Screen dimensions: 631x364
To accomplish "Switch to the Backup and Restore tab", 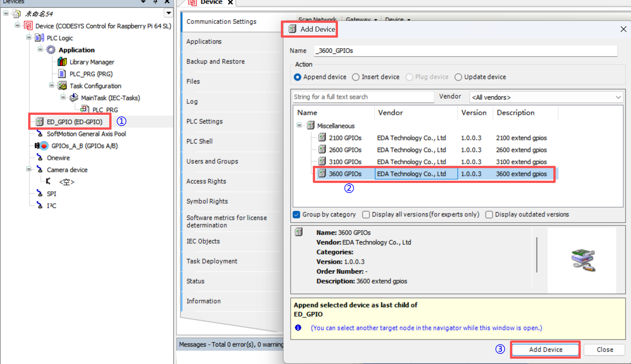I will 215,62.
